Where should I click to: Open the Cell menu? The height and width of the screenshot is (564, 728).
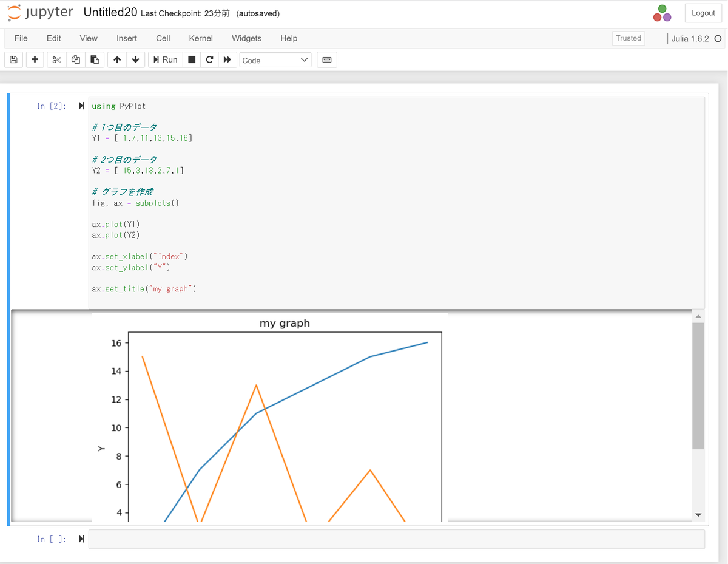click(x=163, y=38)
